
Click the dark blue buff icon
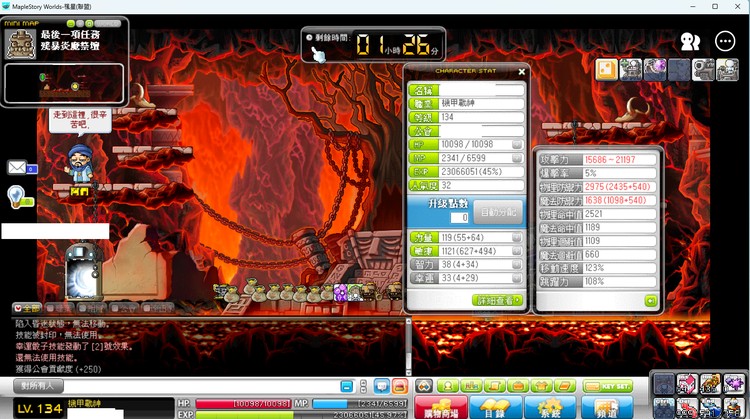(679, 70)
